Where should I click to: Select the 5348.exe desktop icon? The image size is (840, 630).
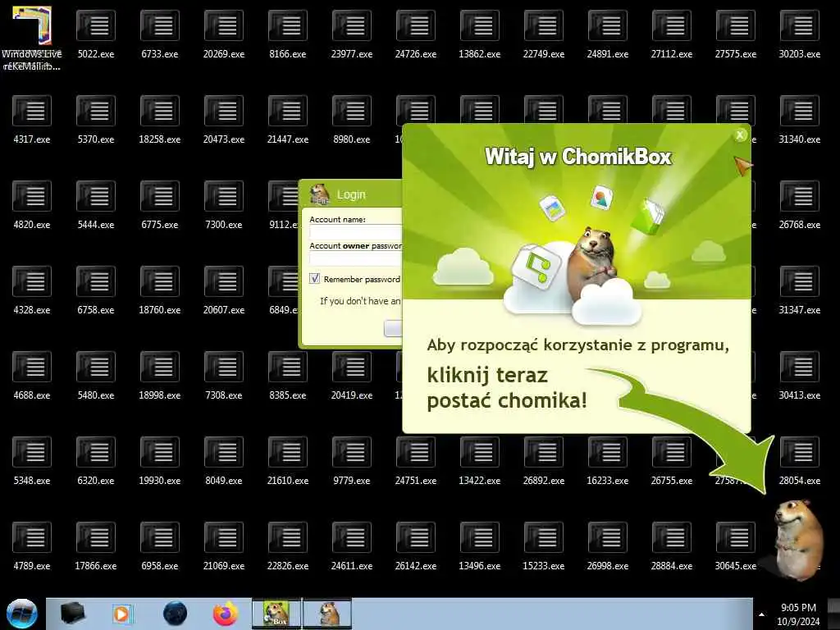32,461
